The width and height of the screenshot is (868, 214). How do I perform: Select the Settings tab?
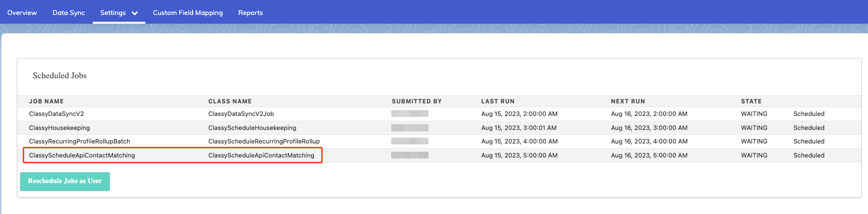[x=113, y=13]
